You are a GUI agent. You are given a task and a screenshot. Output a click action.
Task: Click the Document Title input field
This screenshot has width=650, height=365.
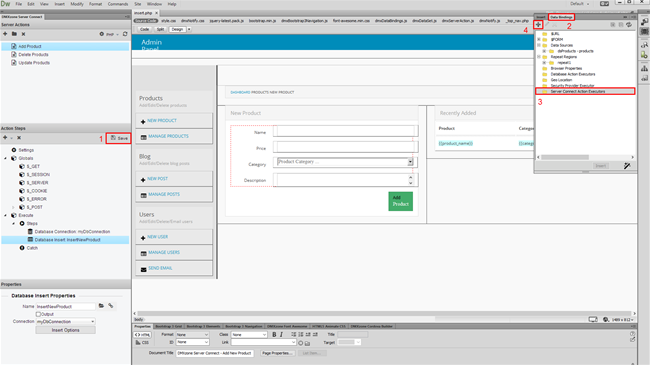[215, 353]
